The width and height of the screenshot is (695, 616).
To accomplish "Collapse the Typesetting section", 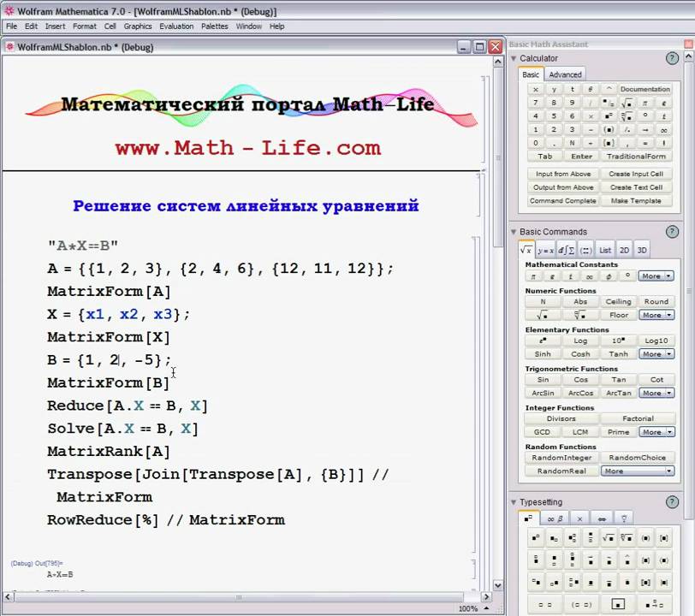I will (x=514, y=502).
